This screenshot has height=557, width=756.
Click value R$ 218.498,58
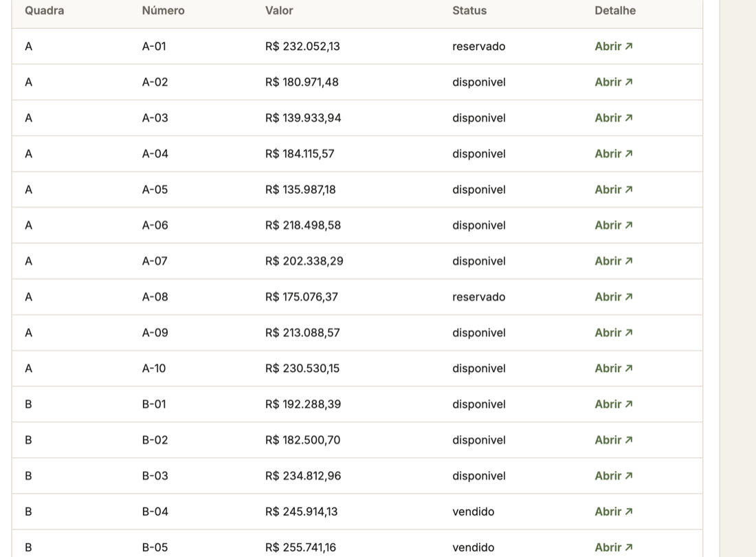tap(303, 226)
